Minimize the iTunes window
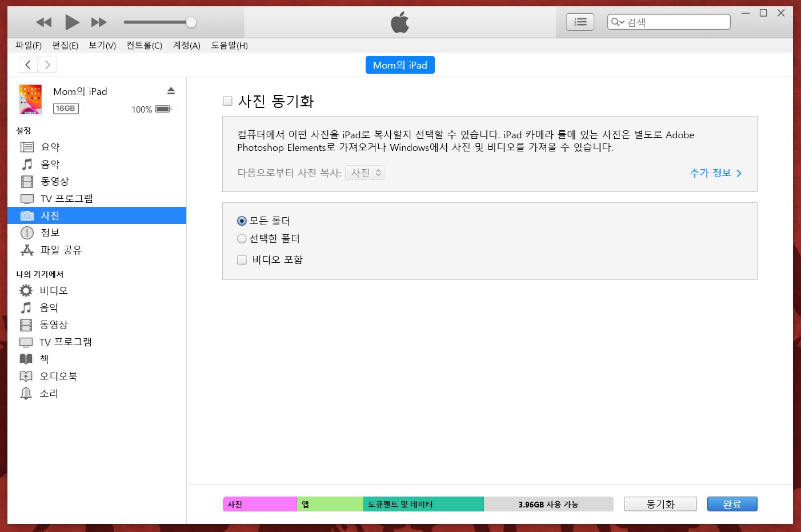This screenshot has width=801, height=532. tap(746, 13)
